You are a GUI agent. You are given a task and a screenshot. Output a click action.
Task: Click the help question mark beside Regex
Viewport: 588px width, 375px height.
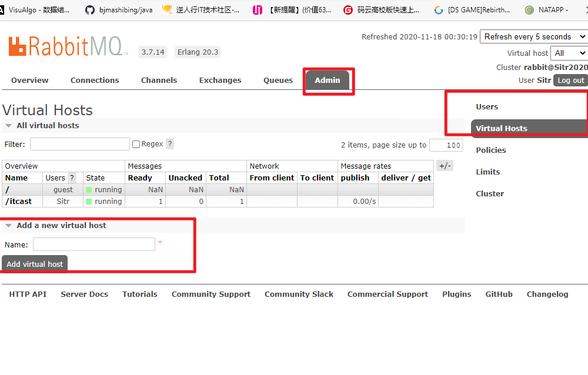coord(170,144)
